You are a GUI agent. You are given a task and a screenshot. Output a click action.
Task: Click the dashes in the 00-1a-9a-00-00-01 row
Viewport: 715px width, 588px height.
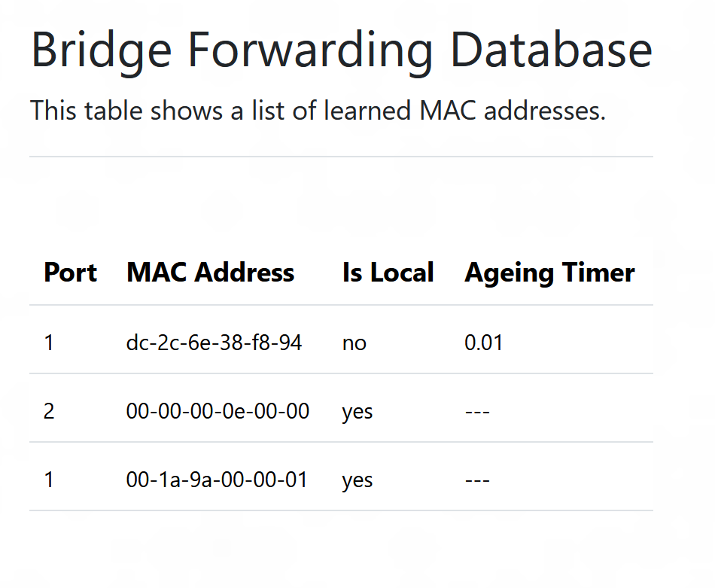coord(477,480)
